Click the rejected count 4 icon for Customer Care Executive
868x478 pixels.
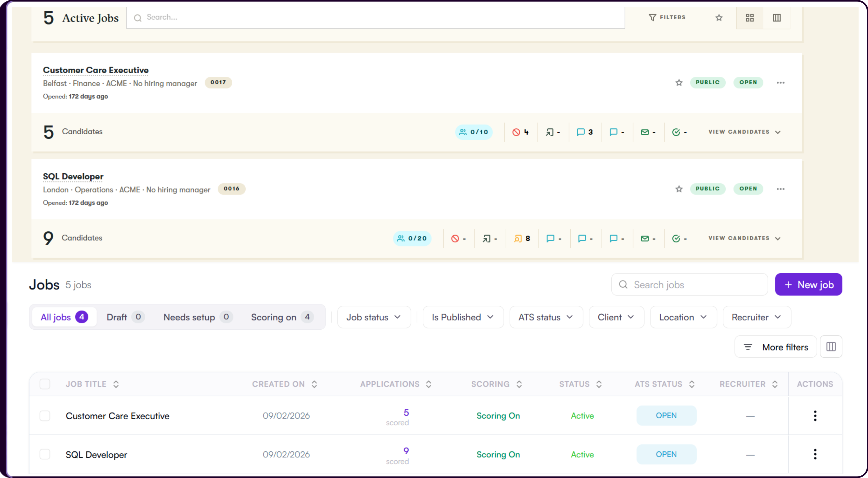[x=520, y=132]
